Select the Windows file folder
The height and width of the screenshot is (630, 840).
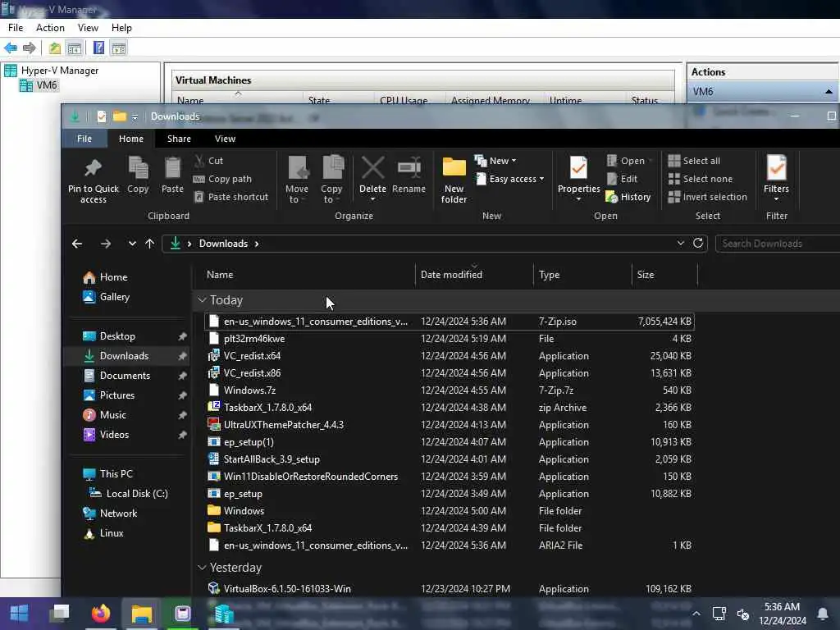pyautogui.click(x=449, y=511)
